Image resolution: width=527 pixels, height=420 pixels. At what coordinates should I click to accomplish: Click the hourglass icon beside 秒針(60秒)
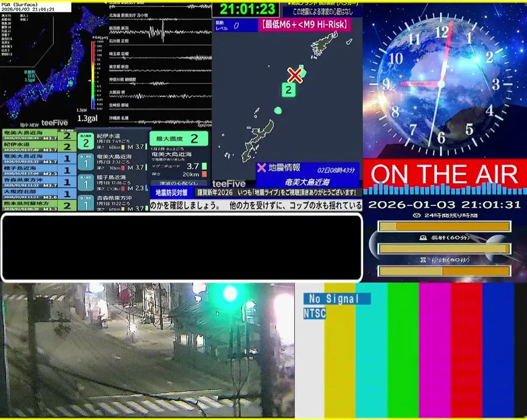[x=423, y=260]
